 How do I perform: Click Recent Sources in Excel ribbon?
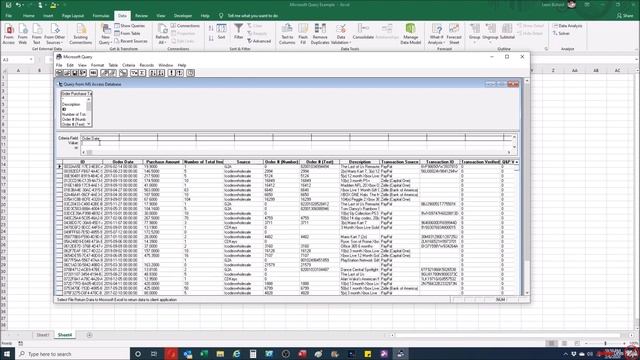click(x=131, y=41)
